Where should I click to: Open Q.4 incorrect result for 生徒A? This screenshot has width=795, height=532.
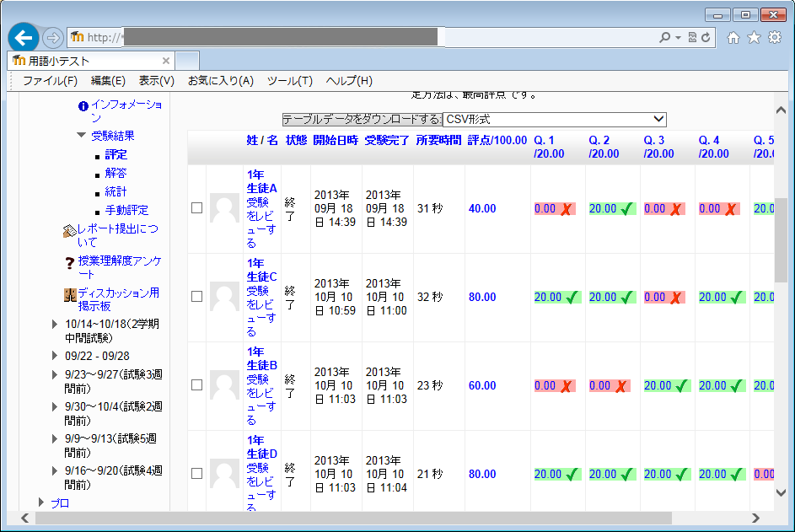coord(719,208)
